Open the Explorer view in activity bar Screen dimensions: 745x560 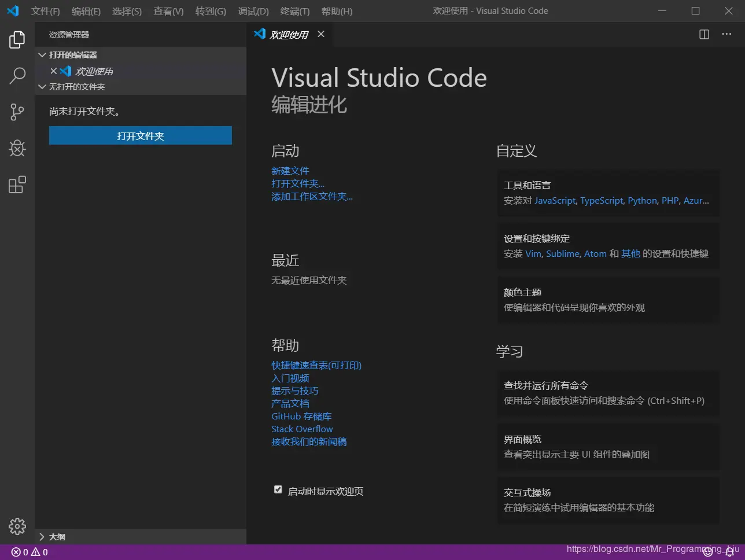(17, 39)
